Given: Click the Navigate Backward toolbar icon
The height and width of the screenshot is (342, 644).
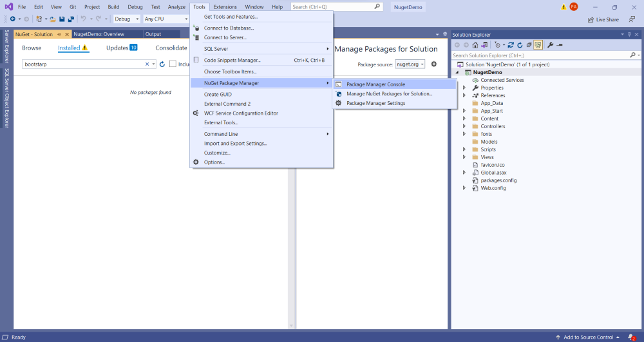Looking at the screenshot, I should 13,19.
